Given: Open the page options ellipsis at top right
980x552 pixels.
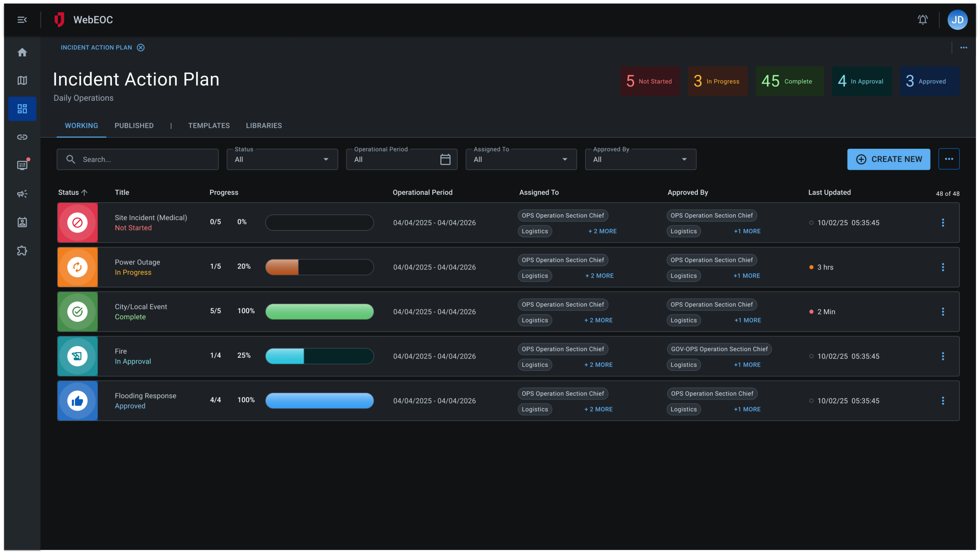Looking at the screenshot, I should [x=963, y=47].
